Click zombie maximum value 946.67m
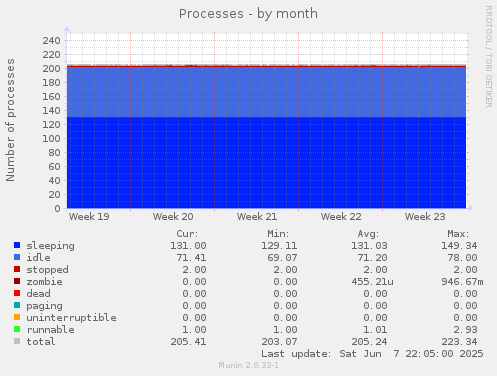Image resolution: width=497 pixels, height=376 pixels. tap(462, 282)
